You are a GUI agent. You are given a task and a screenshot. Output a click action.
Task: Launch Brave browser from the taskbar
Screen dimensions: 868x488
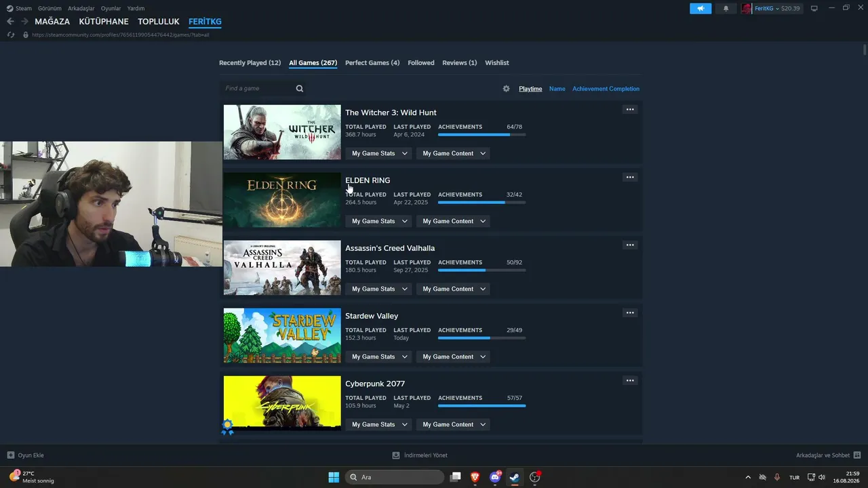(475, 477)
